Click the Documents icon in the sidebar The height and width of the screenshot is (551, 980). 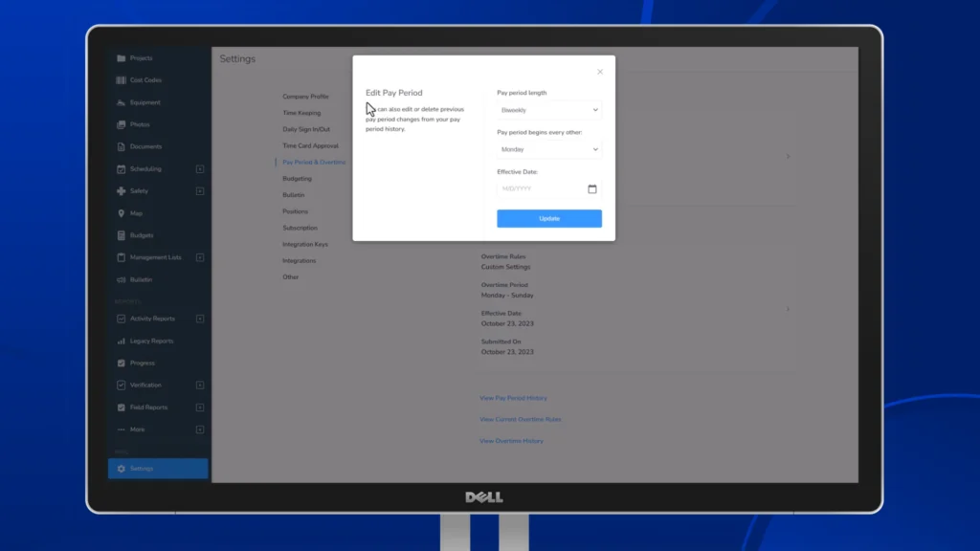click(122, 146)
